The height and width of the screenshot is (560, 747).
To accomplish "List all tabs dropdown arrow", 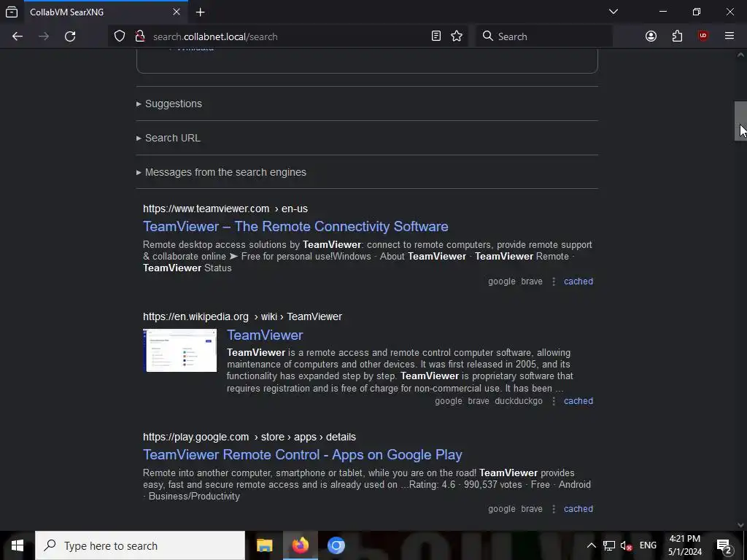I will click(x=614, y=12).
